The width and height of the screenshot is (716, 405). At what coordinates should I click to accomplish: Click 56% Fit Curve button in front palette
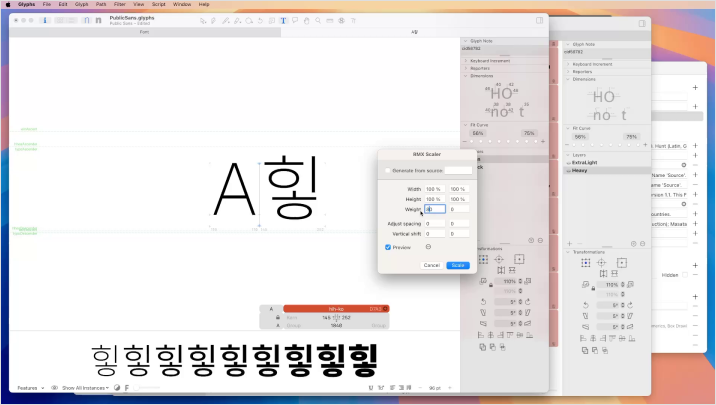478,133
